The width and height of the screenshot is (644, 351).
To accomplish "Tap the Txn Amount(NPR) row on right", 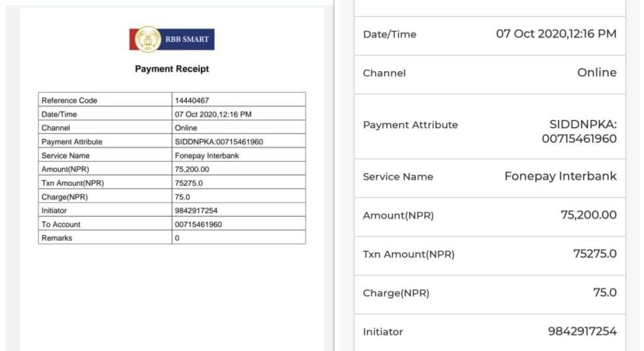I will (x=489, y=255).
